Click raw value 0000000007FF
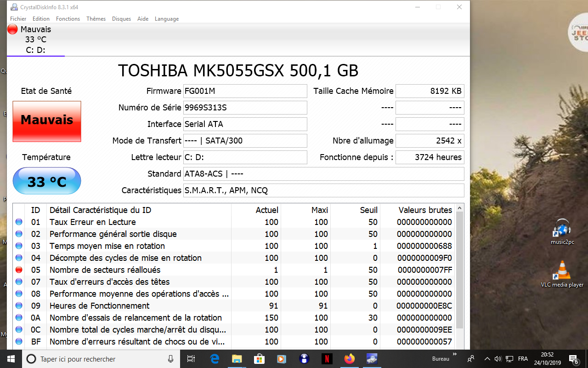Screen dimensions: 588x368 click(x=424, y=270)
